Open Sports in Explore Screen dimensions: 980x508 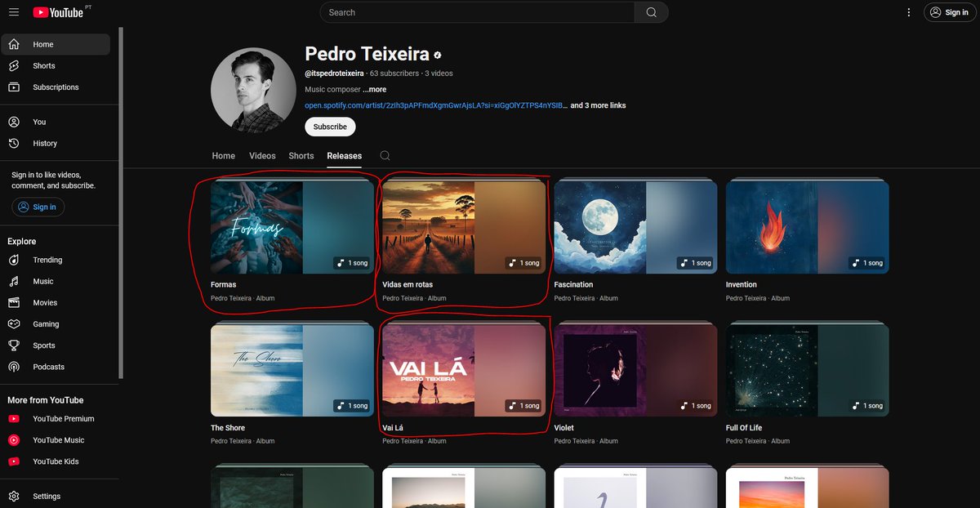coord(56,345)
